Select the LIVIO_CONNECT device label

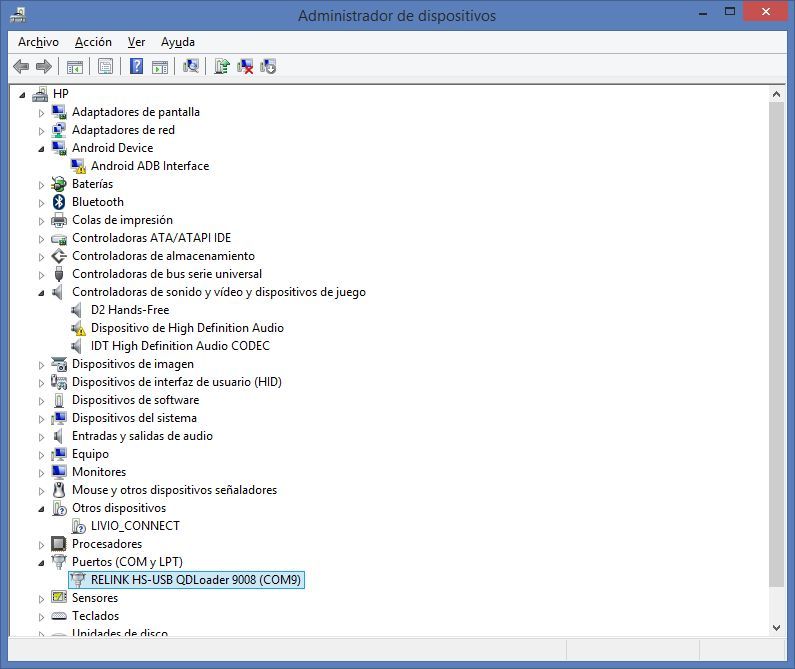(135, 526)
